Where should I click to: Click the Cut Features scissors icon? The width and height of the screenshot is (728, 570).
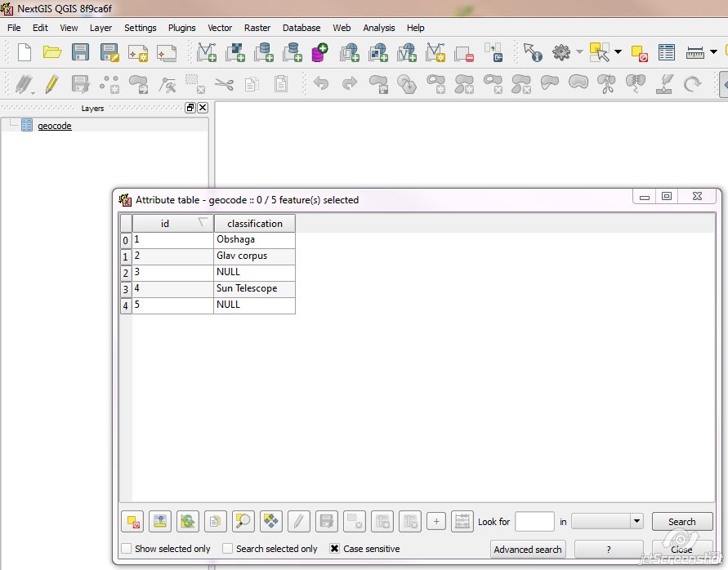[x=224, y=84]
